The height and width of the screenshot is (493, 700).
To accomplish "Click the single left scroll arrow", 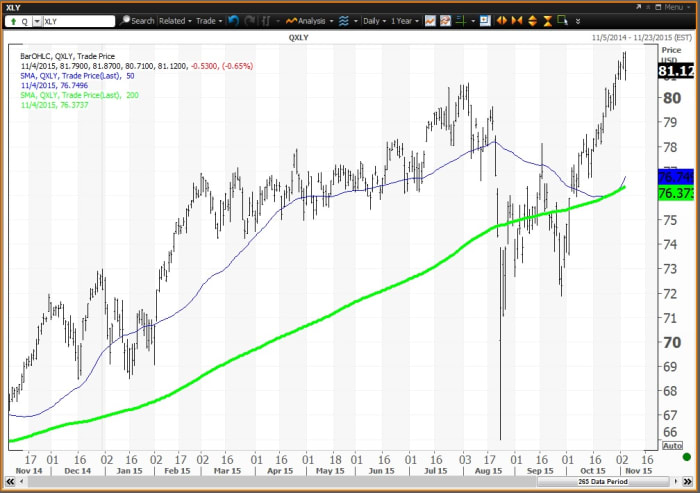I will [21, 481].
